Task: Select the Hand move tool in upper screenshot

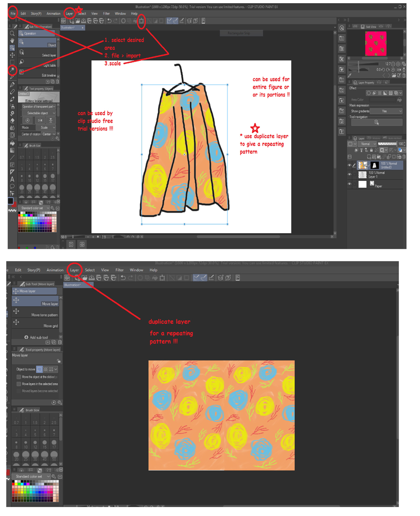Action: (12, 41)
